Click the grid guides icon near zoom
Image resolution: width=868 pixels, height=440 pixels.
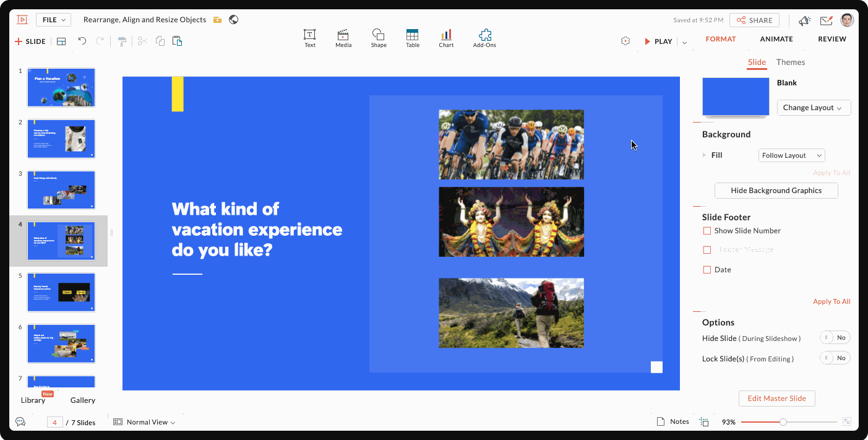pos(704,422)
